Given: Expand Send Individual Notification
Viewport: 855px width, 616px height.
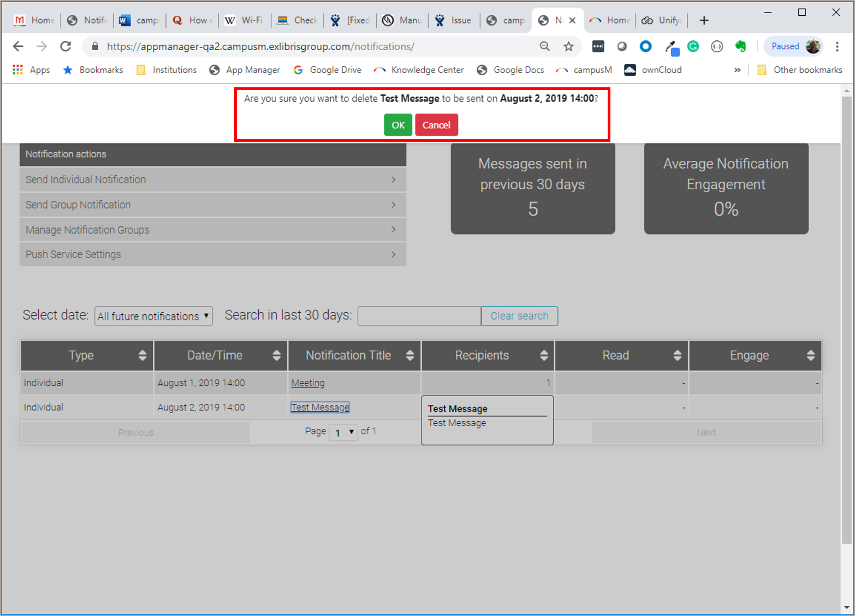Looking at the screenshot, I should pyautogui.click(x=213, y=180).
